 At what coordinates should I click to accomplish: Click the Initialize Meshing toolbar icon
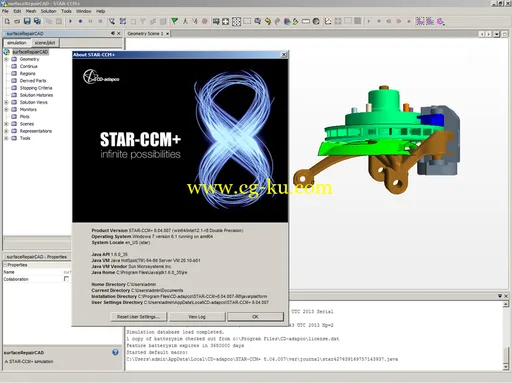click(112, 21)
